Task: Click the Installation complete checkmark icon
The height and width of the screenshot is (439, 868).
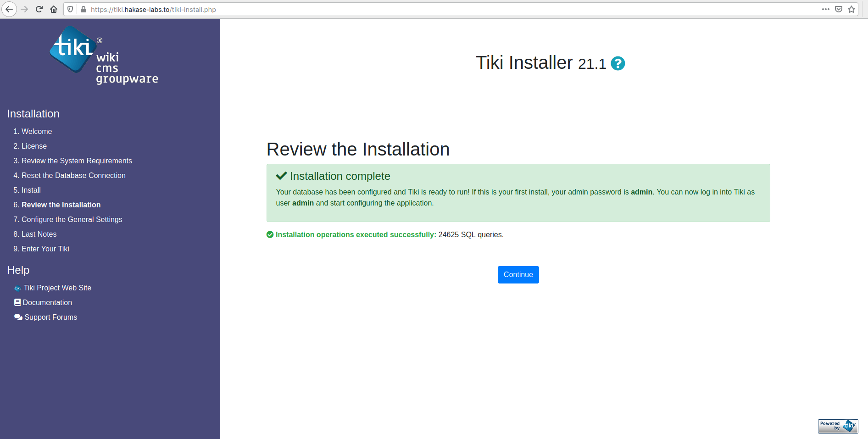Action: (x=281, y=176)
